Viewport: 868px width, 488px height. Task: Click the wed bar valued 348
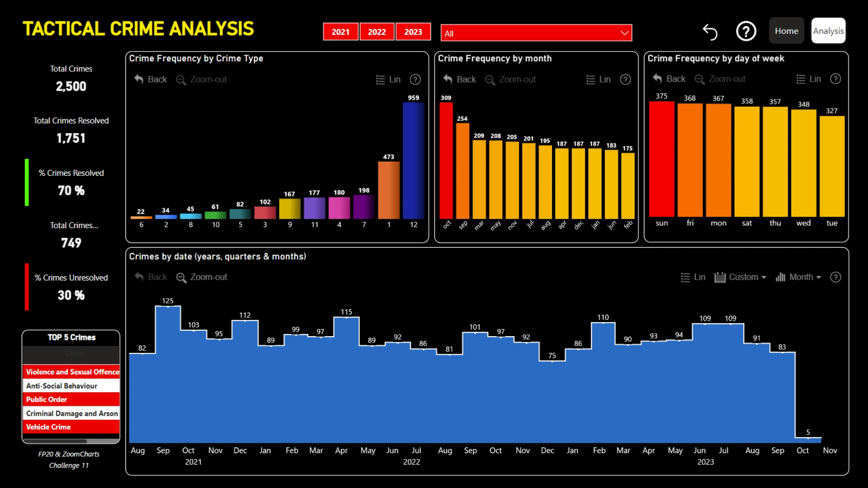click(x=803, y=163)
